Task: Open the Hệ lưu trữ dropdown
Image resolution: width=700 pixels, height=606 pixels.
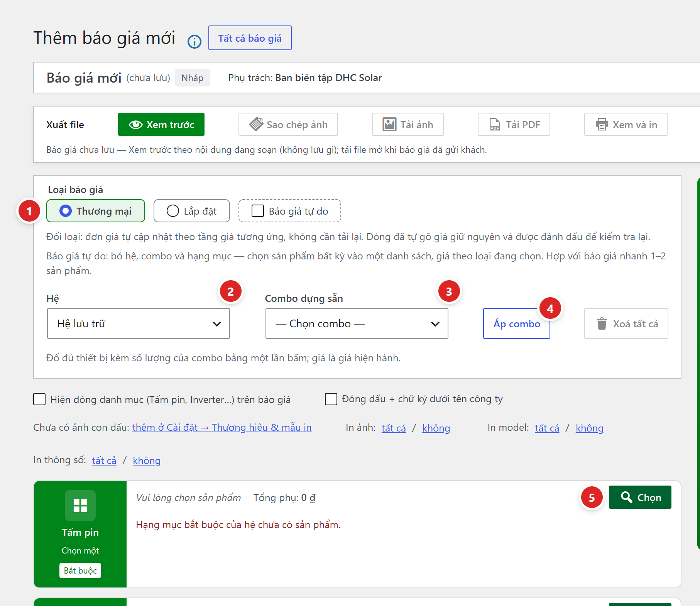Action: pos(139,323)
